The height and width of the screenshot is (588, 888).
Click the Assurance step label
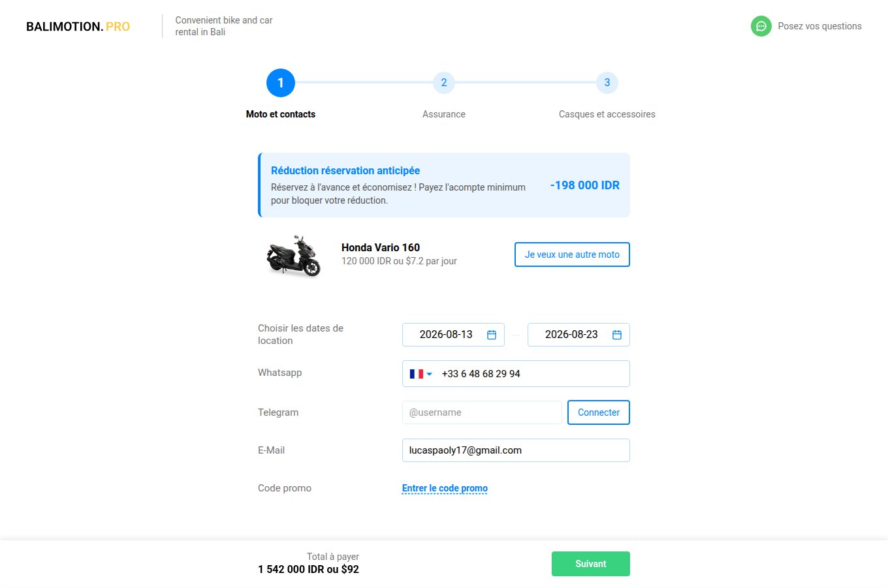tap(444, 114)
